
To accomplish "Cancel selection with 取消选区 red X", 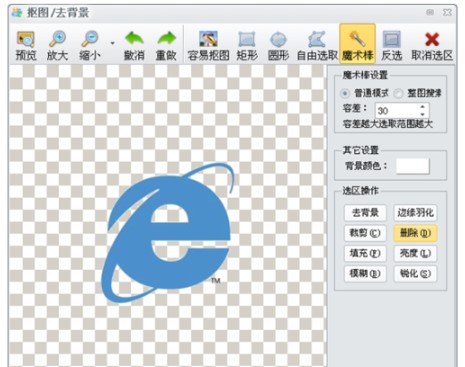I will (432, 45).
